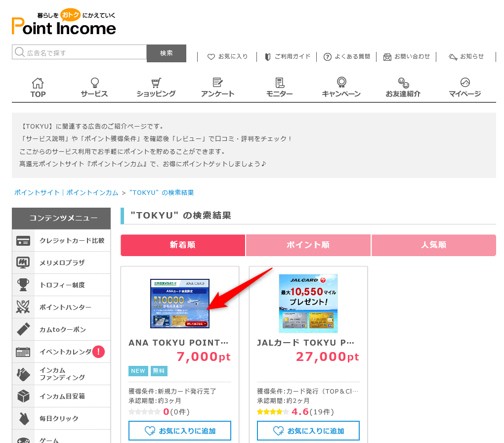504x443 pixels.
Task: Add ANA TOKYU POINT card to favorites
Action: point(180,431)
